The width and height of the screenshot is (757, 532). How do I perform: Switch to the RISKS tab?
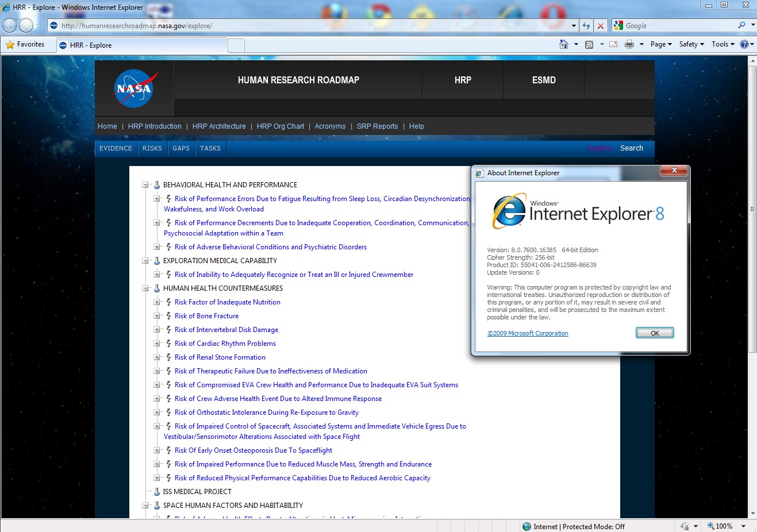152,148
